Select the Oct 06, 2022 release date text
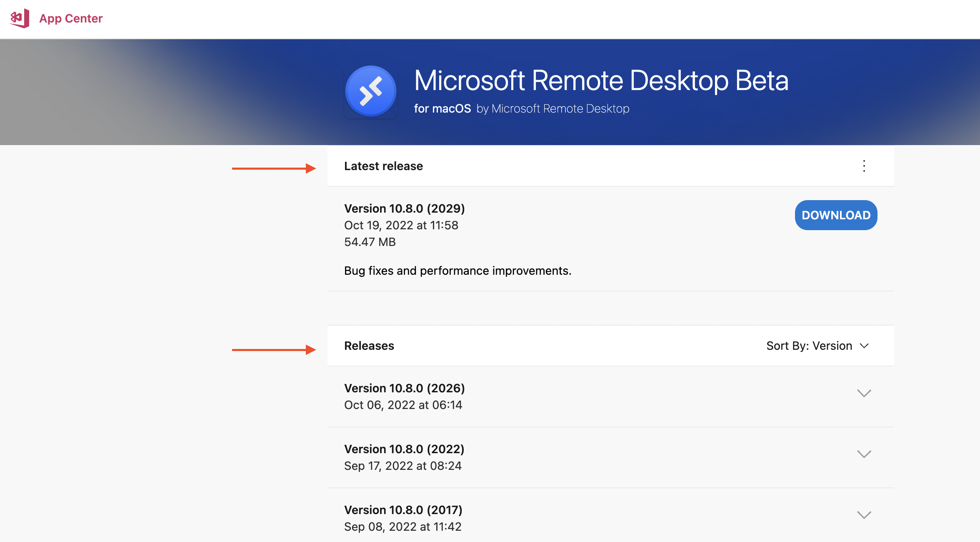 [403, 404]
